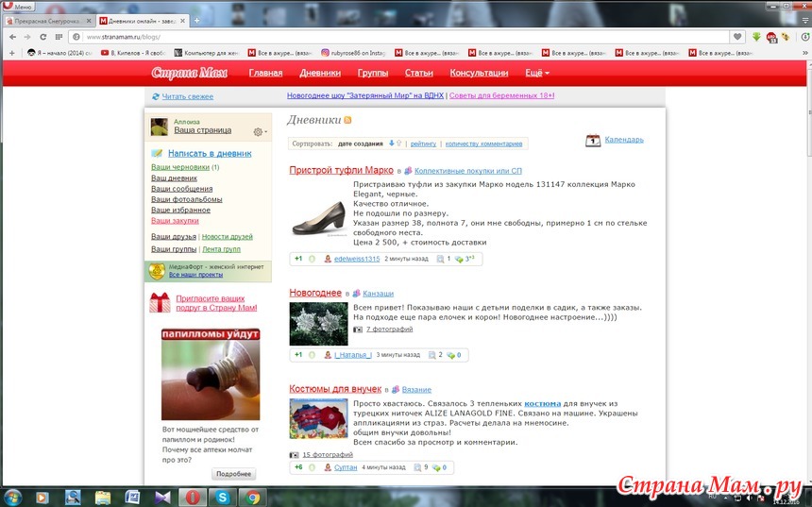The width and height of the screenshot is (812, 507).
Task: Reload the page with the refresh icon
Action: pyautogui.click(x=43, y=37)
